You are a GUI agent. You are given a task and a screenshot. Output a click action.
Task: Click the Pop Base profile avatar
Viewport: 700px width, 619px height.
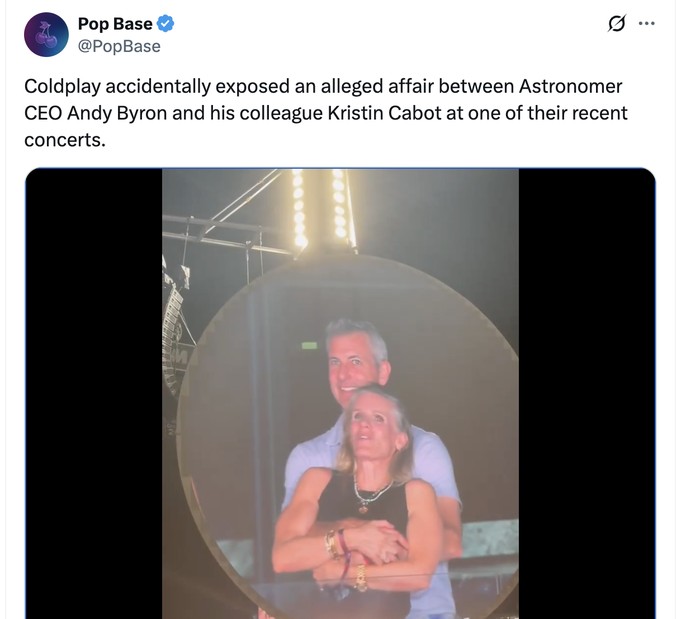[45, 35]
